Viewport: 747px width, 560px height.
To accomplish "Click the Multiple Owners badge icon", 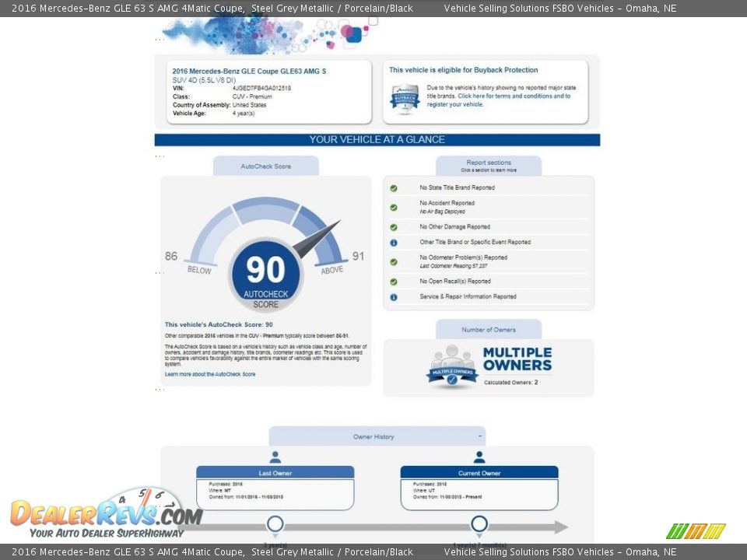I will (452, 367).
